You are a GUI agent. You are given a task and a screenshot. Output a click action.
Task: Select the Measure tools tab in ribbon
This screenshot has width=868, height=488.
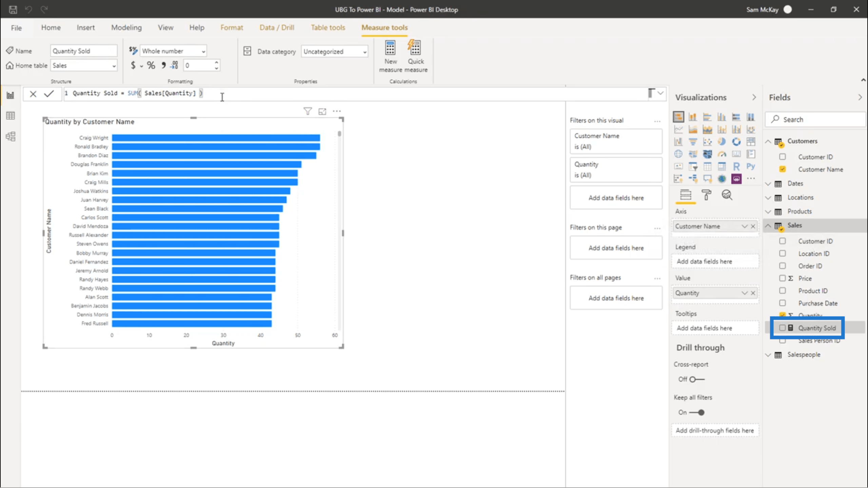(x=384, y=27)
